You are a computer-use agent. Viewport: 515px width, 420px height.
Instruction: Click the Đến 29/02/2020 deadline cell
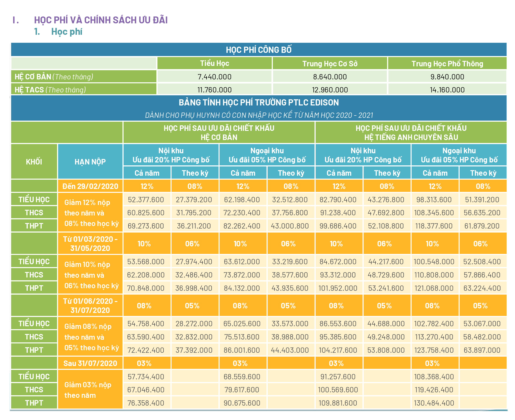click(x=90, y=186)
